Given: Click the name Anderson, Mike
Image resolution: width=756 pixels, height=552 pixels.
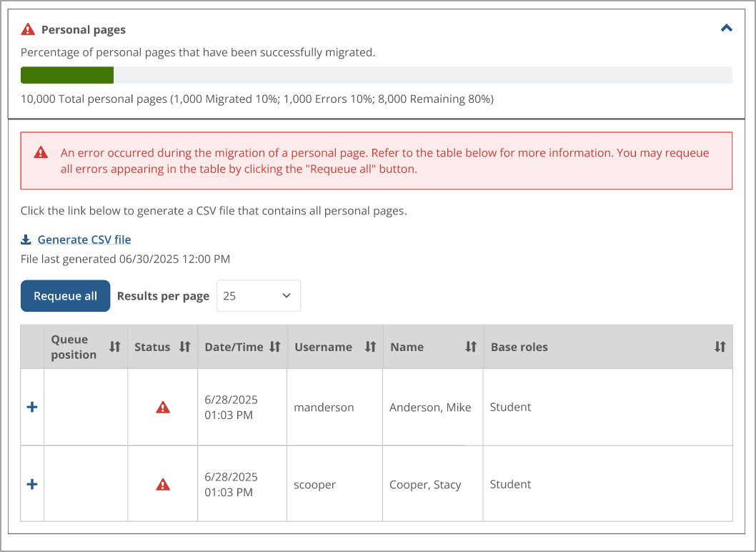Looking at the screenshot, I should (430, 408).
